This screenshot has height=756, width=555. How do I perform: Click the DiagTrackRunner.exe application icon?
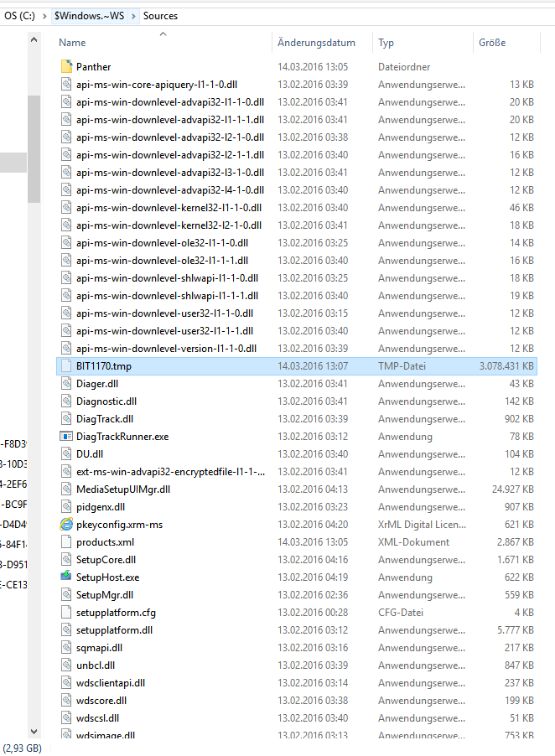pyautogui.click(x=66, y=437)
